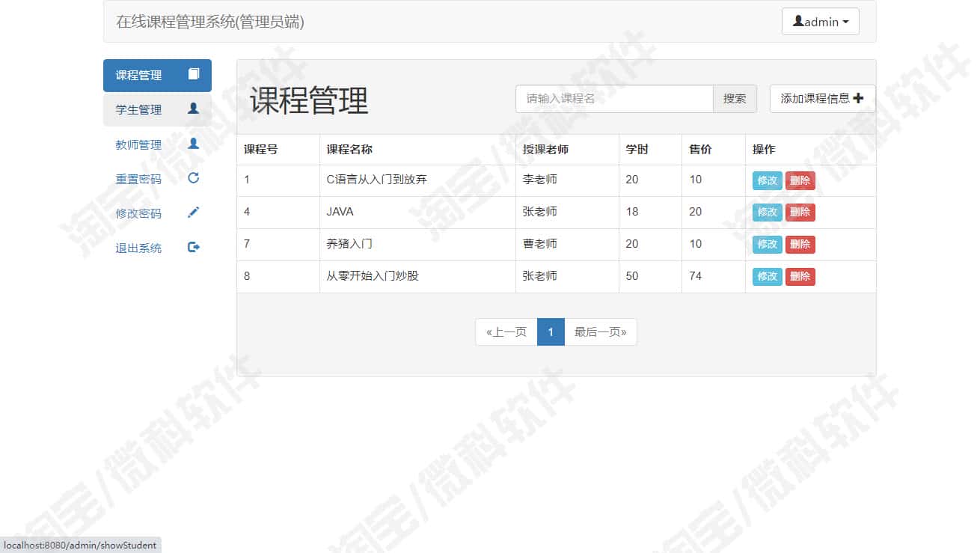Click the 课程管理 page heading

click(309, 100)
